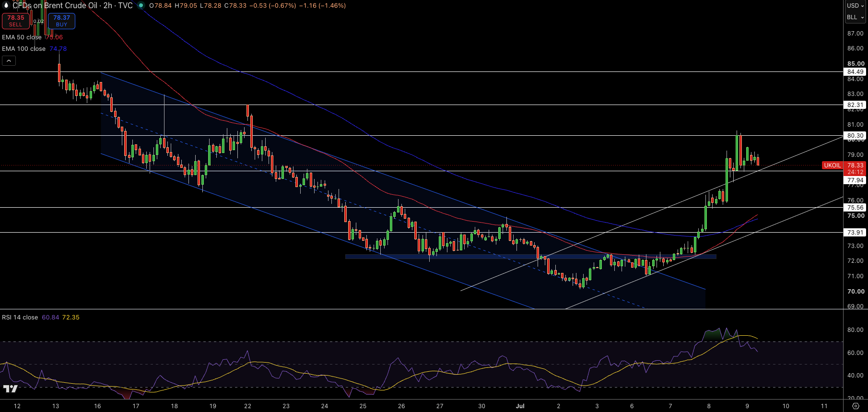
Task: Click the current price 78.33 label on the price axis
Action: click(x=856, y=165)
